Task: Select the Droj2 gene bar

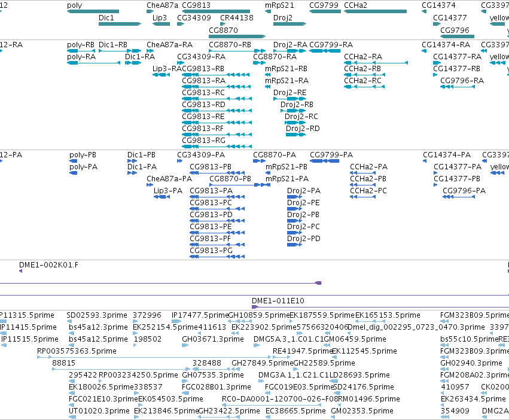Action: click(289, 24)
